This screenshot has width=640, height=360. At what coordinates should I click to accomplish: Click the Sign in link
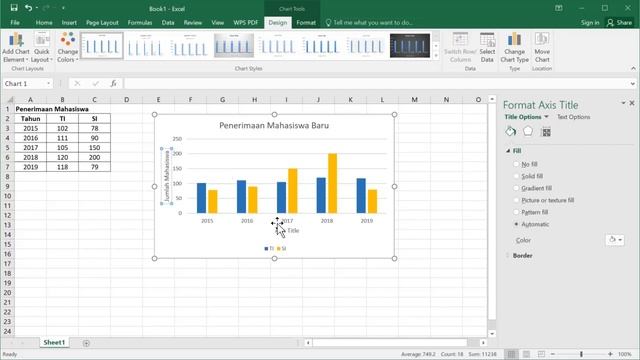point(590,23)
